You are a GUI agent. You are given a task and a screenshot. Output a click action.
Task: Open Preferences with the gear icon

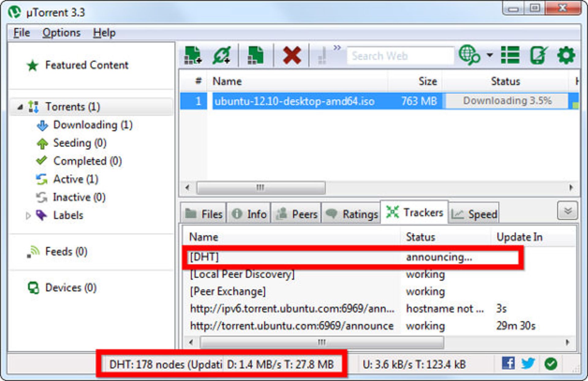[566, 55]
